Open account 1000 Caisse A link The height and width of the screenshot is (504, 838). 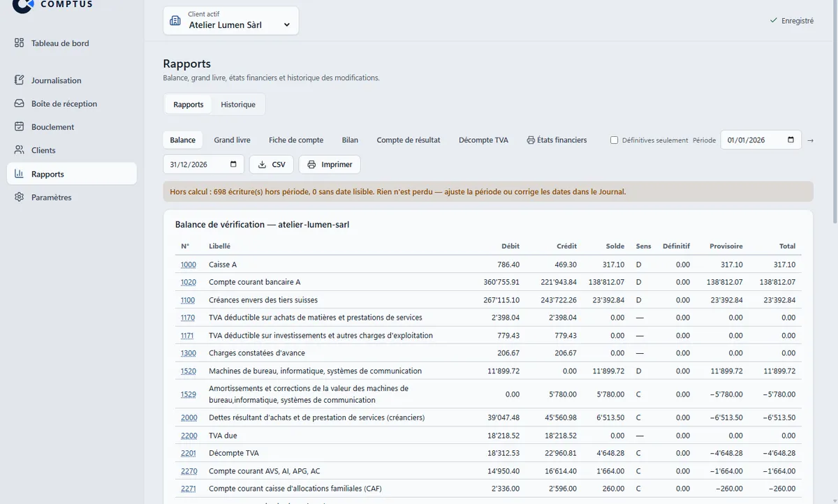pos(189,265)
